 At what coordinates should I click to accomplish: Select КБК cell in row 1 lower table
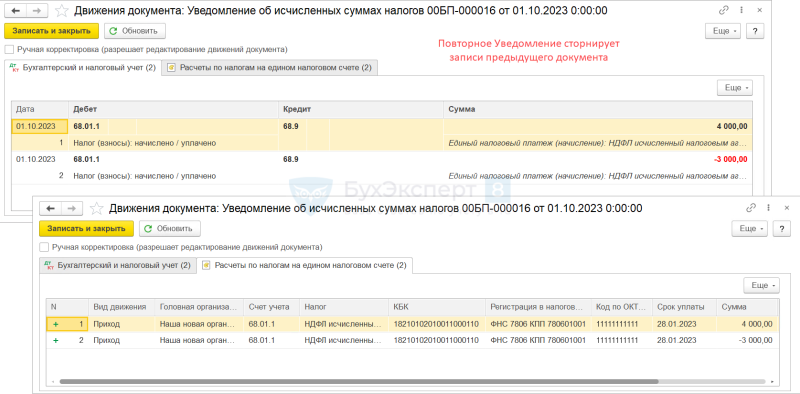click(x=437, y=324)
